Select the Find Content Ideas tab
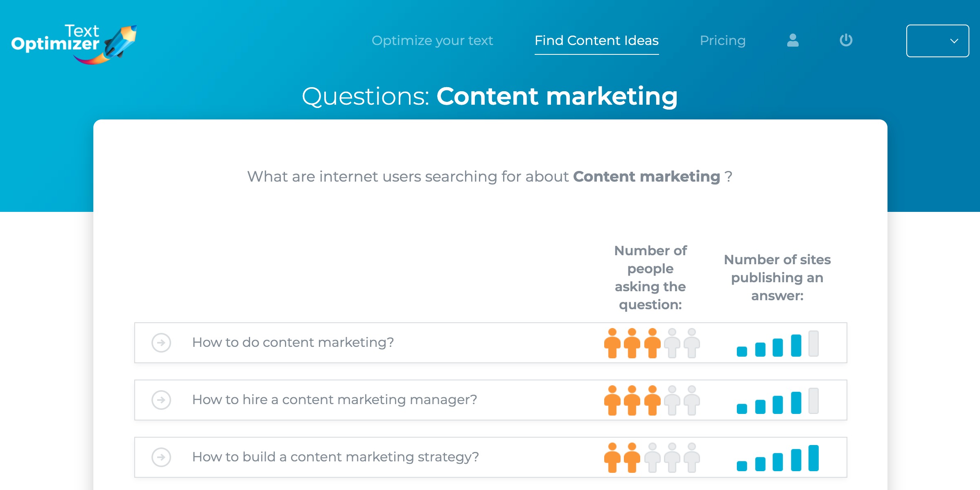Image resolution: width=980 pixels, height=490 pixels. 596,40
